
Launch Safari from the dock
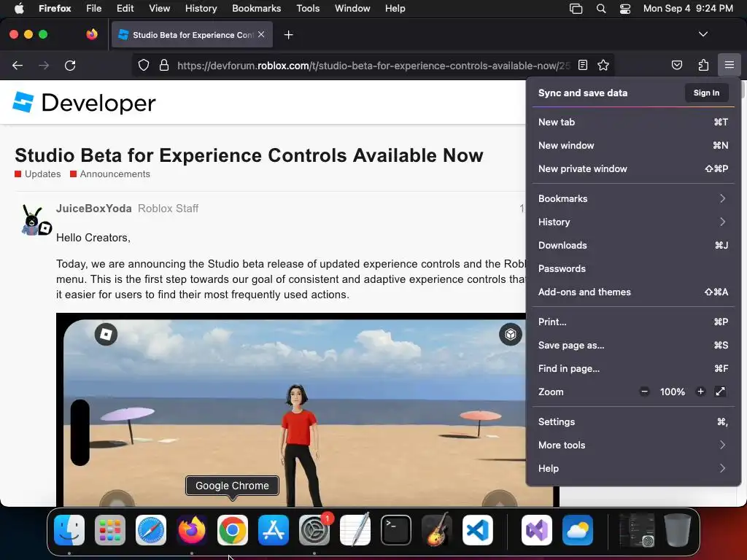(x=151, y=530)
